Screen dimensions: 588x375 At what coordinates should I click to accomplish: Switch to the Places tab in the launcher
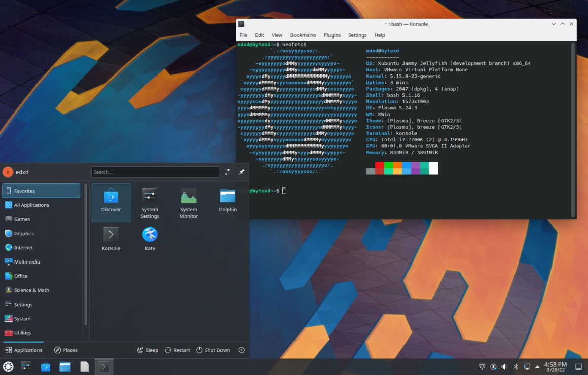66,350
